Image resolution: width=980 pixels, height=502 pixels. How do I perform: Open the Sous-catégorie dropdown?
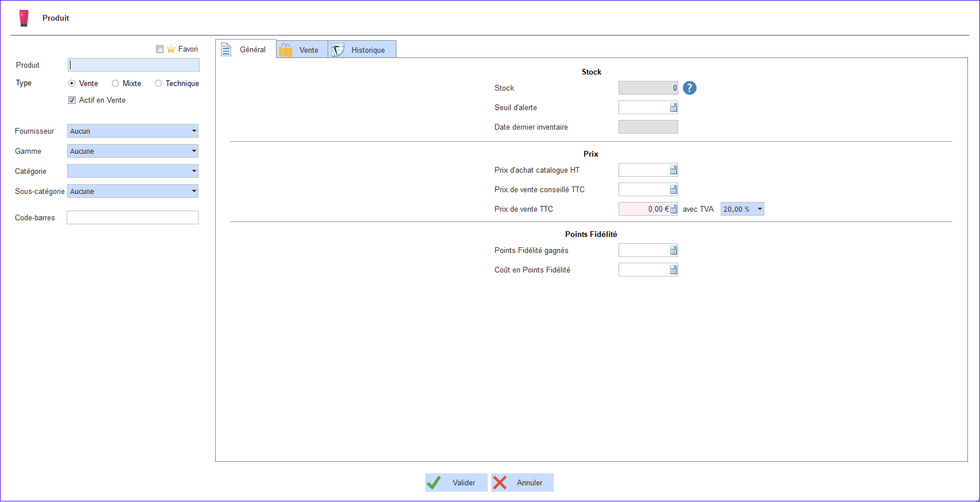pos(133,191)
